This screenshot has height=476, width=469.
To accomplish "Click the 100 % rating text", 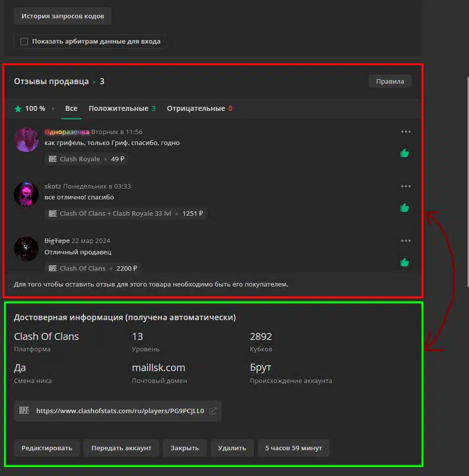I will coord(35,108).
